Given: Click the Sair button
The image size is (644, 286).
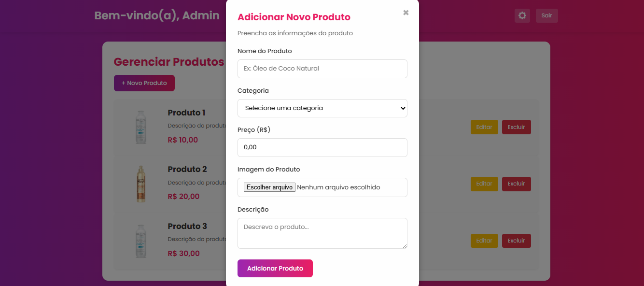Looking at the screenshot, I should tap(546, 15).
